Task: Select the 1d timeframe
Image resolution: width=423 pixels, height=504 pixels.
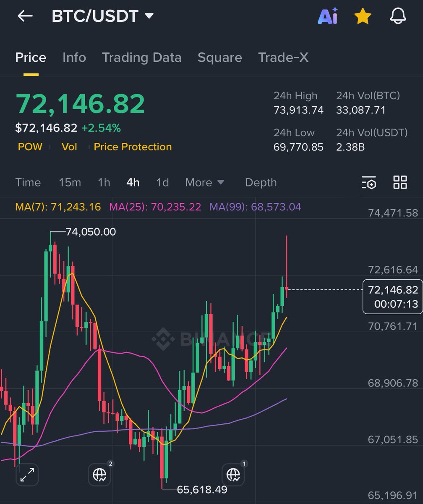Action: 162,182
